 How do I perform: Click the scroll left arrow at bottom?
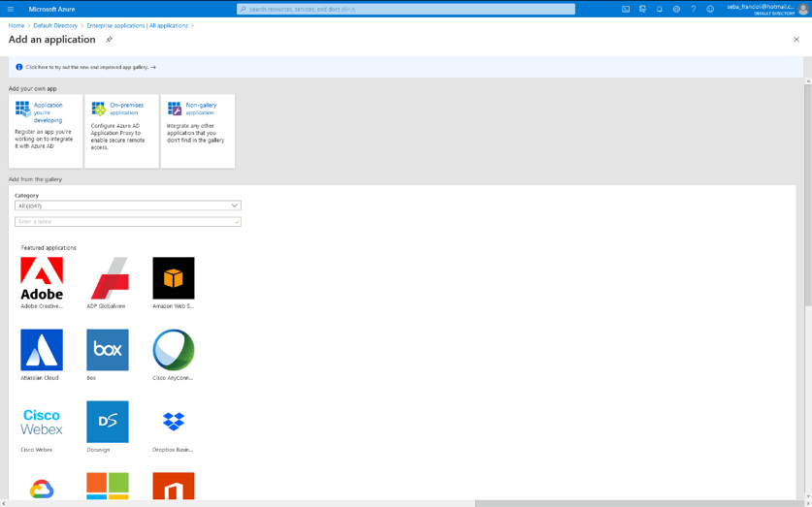point(4,503)
